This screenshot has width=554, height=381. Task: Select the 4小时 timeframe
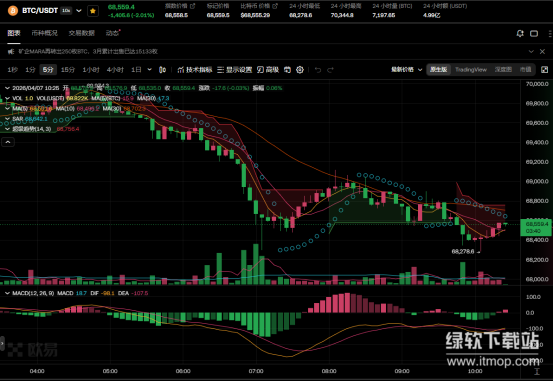click(115, 70)
